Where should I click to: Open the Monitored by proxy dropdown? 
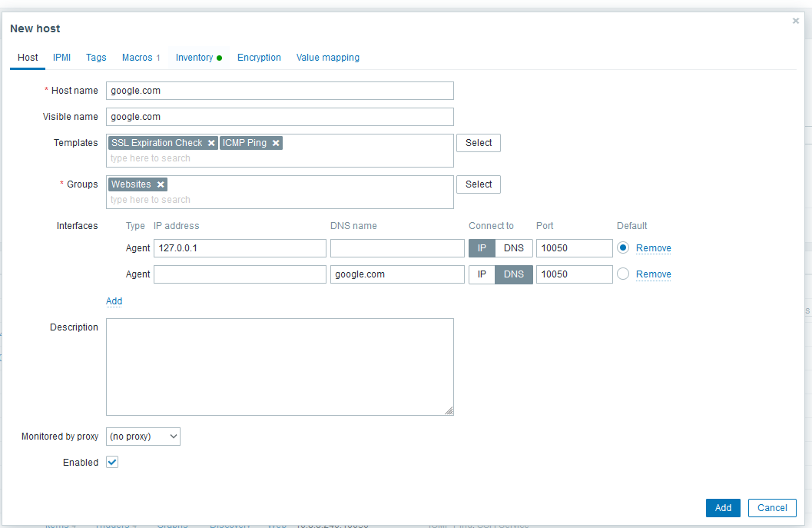[143, 437]
